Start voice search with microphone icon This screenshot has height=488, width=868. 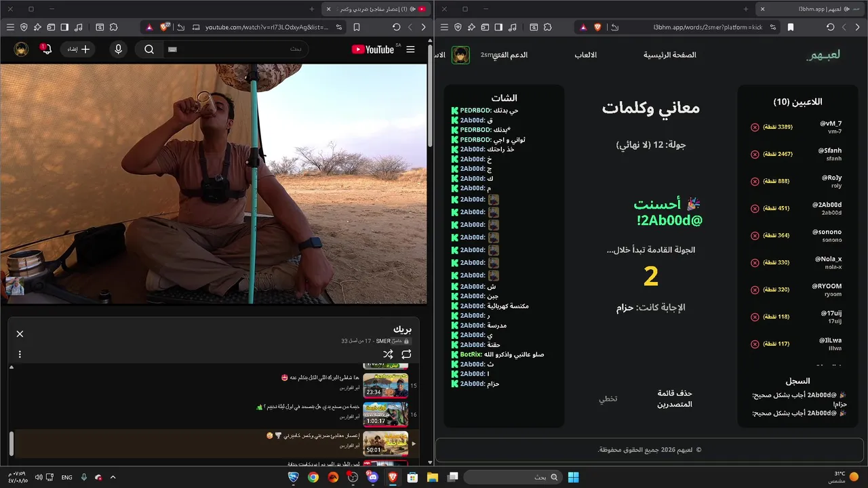(x=119, y=49)
